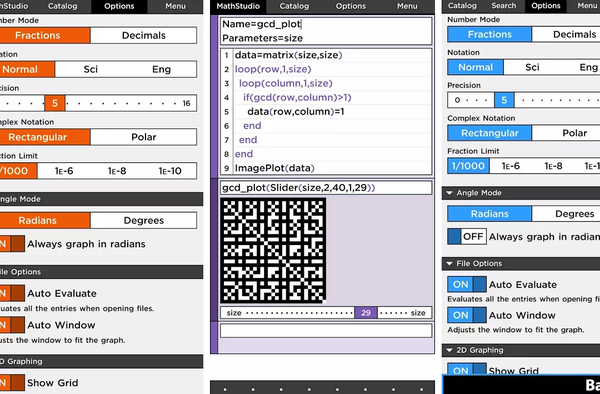Open the Catalog tab in left panel

(62, 6)
